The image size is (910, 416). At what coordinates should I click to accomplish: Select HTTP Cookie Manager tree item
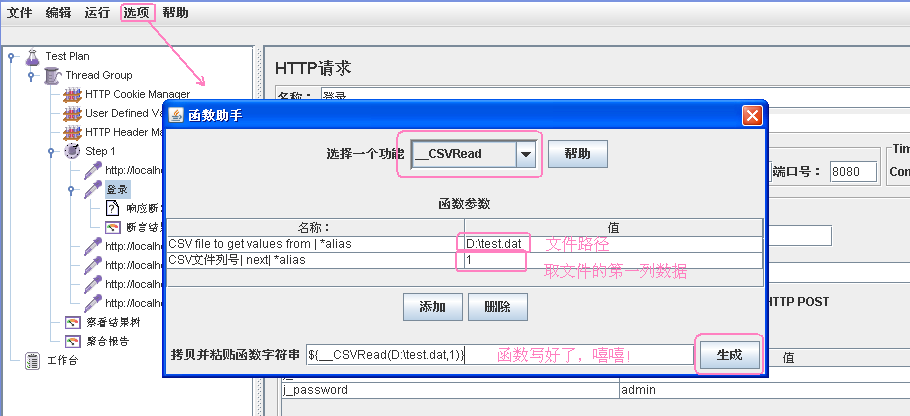click(138, 95)
